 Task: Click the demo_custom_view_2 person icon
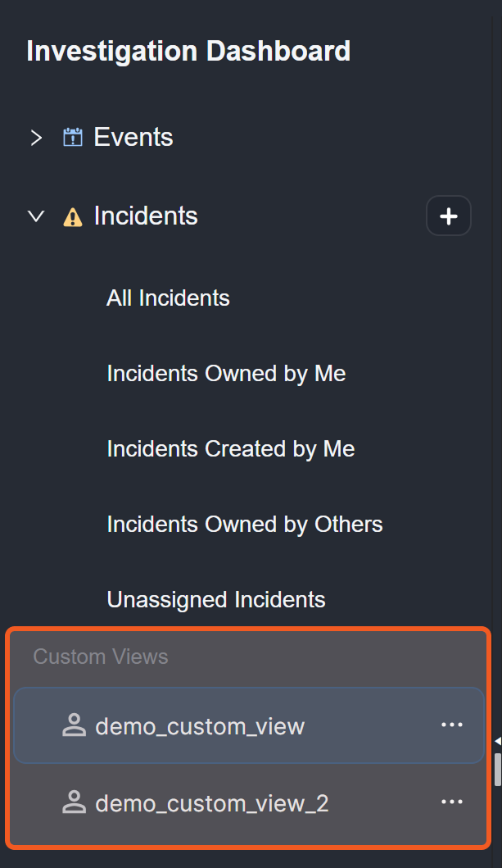(75, 803)
